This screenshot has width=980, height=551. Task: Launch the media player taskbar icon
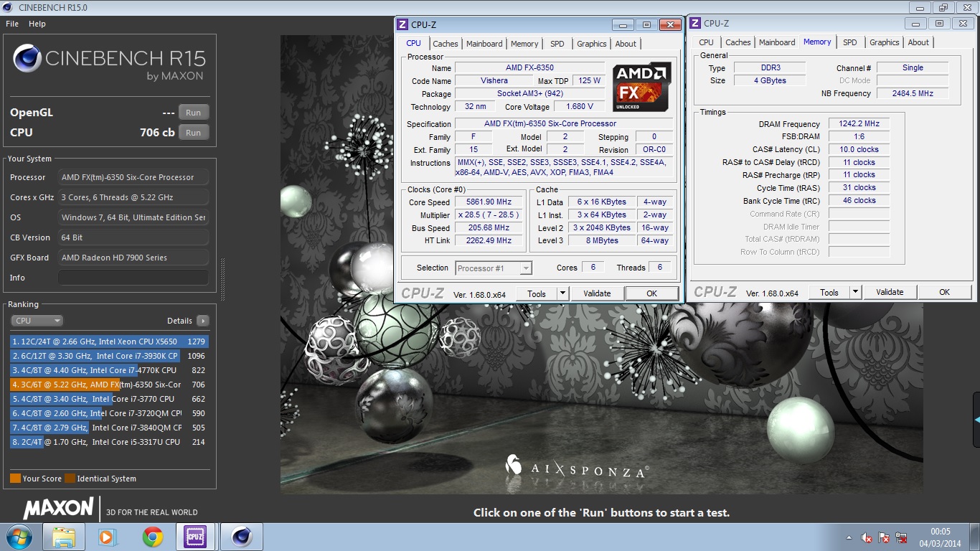point(107,537)
